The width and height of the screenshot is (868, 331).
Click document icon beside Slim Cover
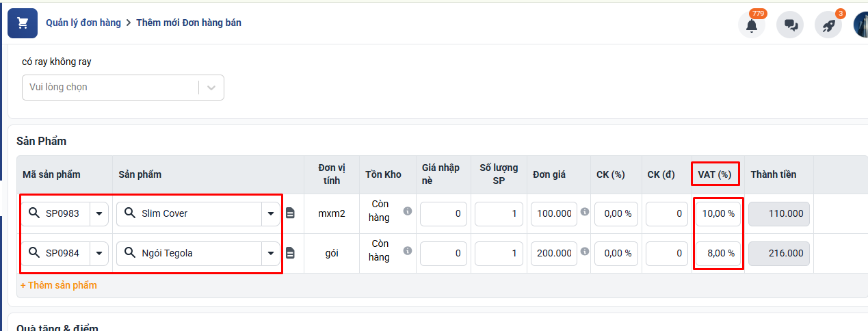tap(290, 213)
